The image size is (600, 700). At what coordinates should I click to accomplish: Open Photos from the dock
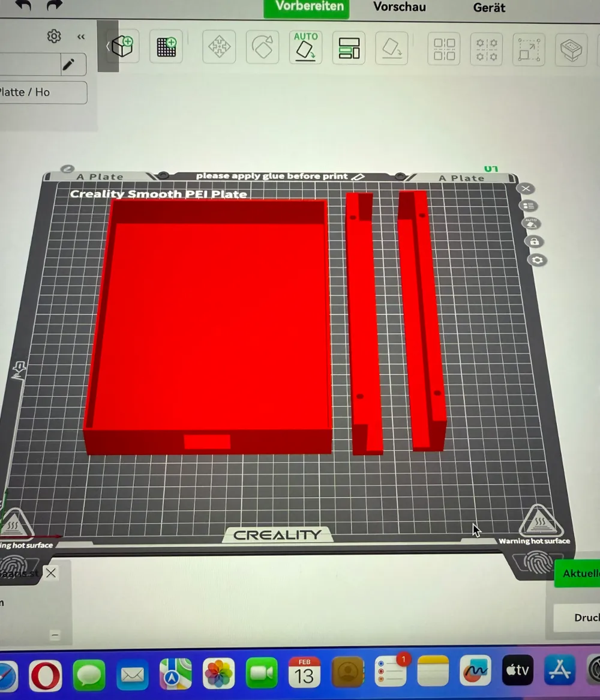pos(218,673)
